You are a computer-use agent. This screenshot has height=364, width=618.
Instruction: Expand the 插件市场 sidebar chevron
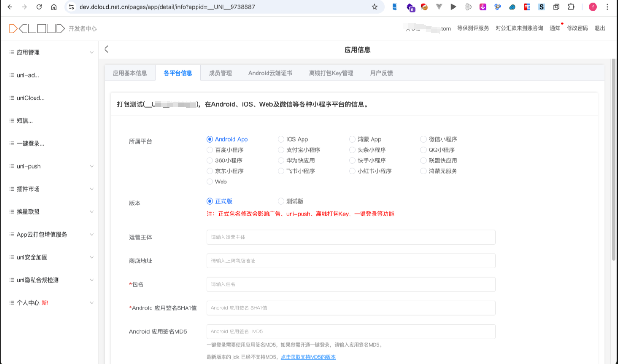click(92, 189)
